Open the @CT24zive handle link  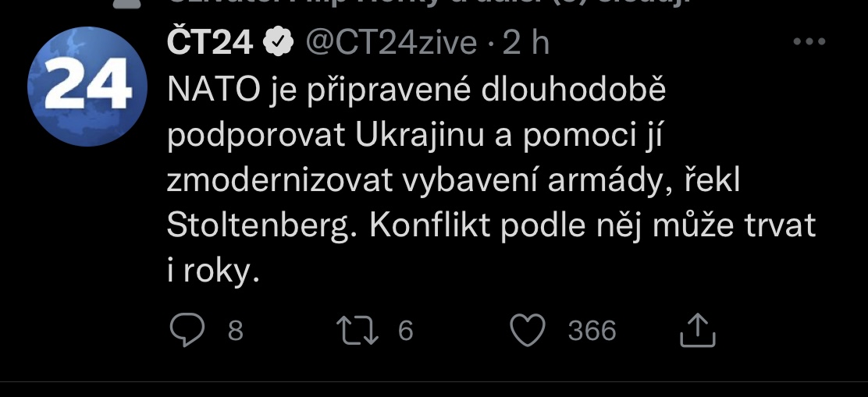pos(390,43)
